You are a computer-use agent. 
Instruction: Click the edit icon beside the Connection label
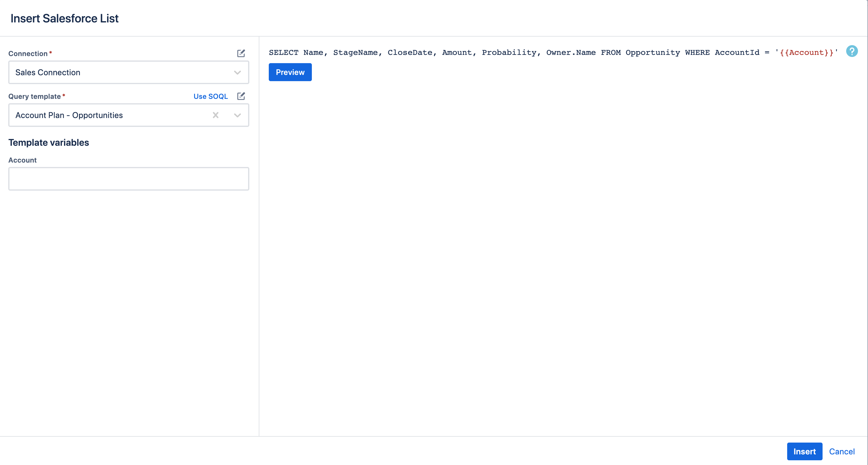(x=241, y=53)
